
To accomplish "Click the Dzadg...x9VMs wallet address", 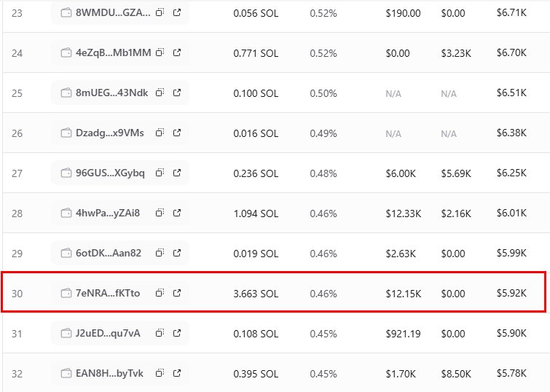I will click(x=110, y=133).
